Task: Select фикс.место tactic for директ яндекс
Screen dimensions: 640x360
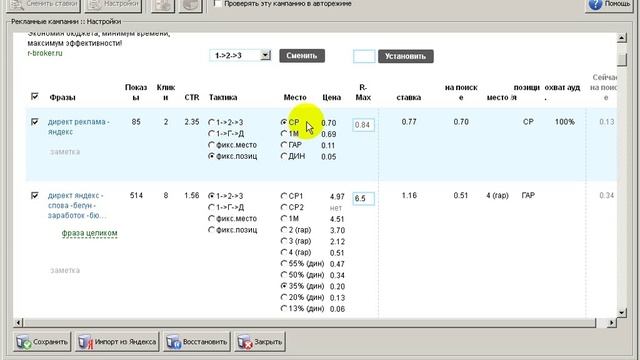Action: pos(211,218)
